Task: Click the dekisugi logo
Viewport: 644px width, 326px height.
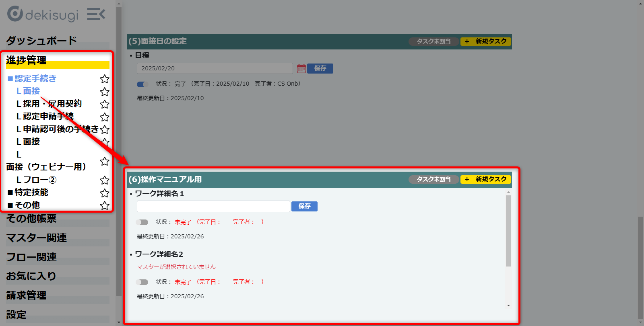Action: click(43, 14)
